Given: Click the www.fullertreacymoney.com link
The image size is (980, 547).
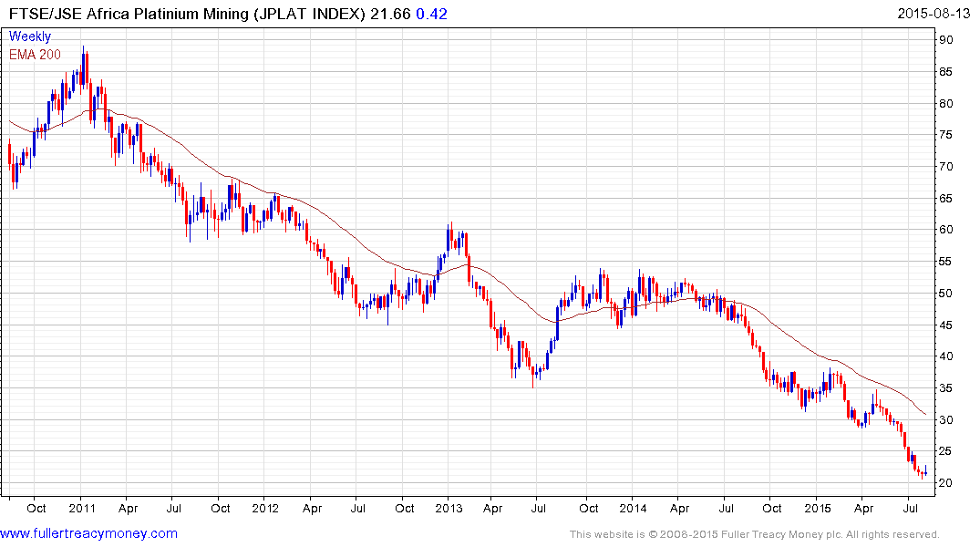Looking at the screenshot, I should click(88, 533).
